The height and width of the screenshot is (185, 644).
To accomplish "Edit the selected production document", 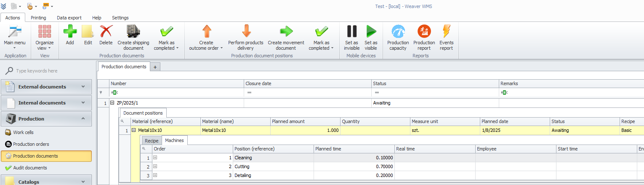I will point(88,35).
